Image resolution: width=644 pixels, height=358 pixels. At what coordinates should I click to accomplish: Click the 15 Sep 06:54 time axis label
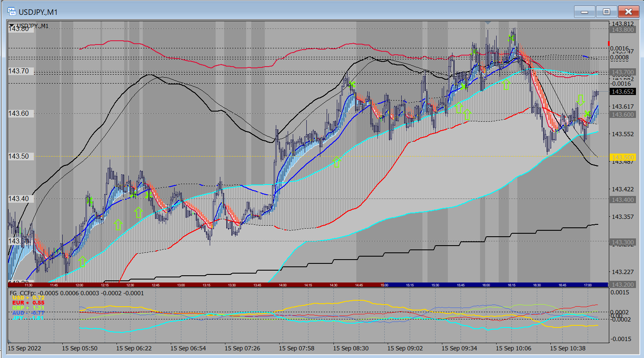click(x=188, y=348)
